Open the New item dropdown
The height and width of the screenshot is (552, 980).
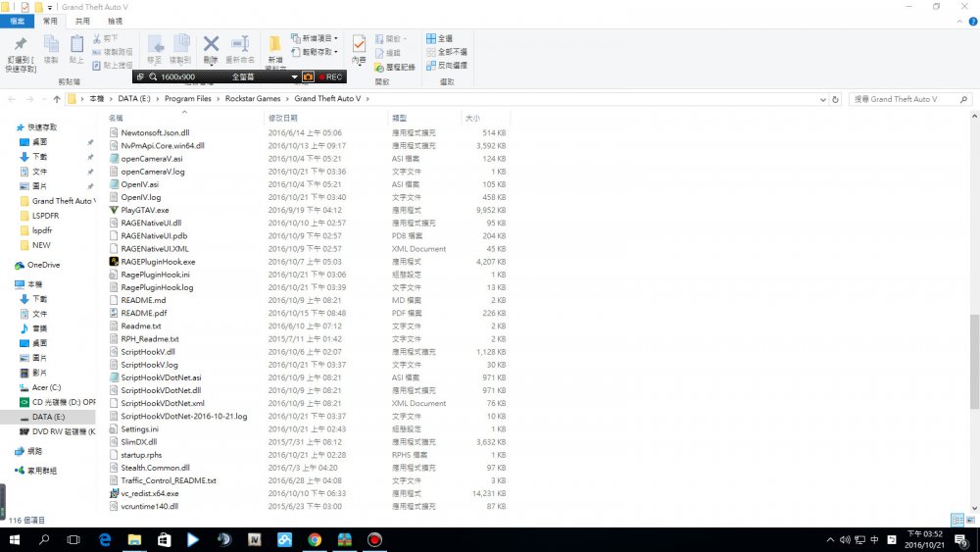pos(315,38)
